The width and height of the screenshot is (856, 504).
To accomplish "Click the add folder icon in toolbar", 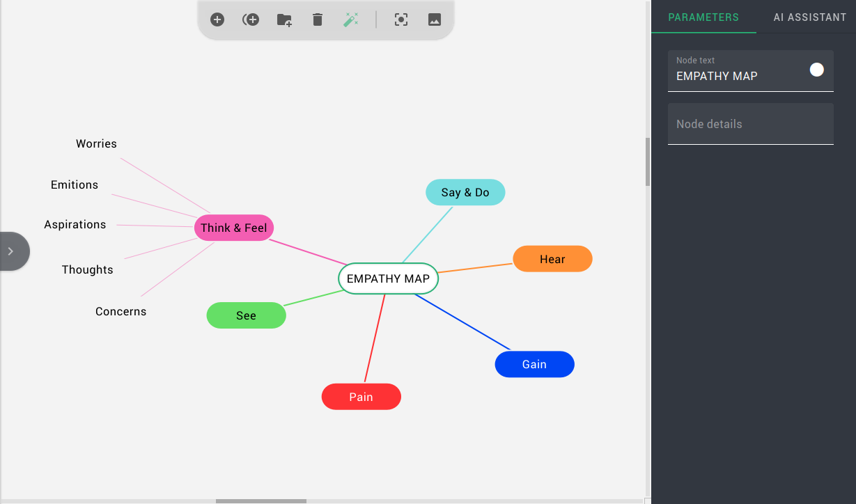I will [284, 19].
